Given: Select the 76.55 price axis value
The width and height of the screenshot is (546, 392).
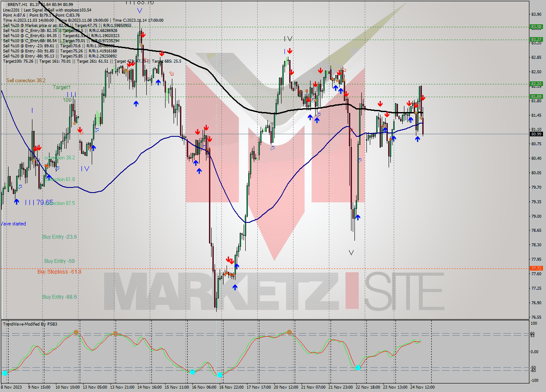Looking at the screenshot, I should pos(537,317).
